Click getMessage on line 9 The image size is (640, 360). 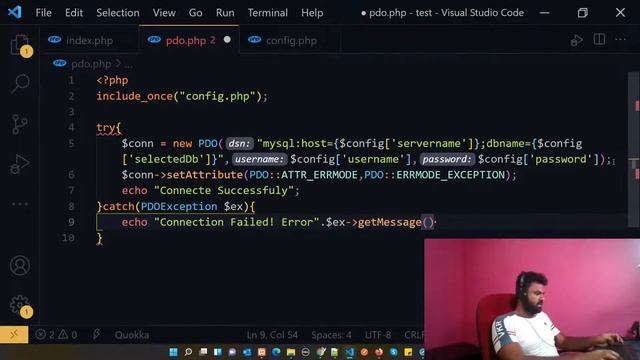pyautogui.click(x=389, y=222)
